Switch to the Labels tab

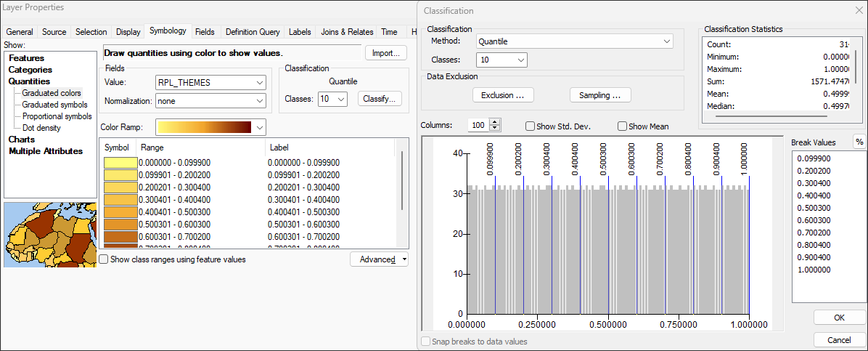pos(300,32)
